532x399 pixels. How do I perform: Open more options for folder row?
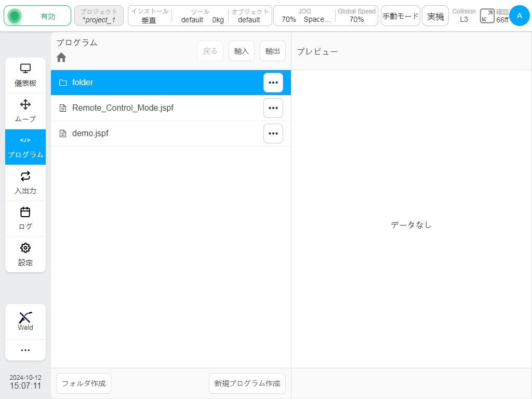tap(273, 83)
